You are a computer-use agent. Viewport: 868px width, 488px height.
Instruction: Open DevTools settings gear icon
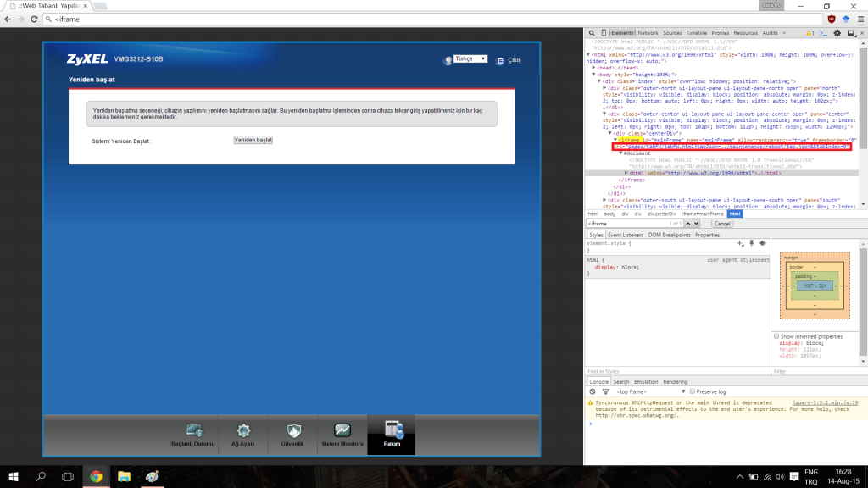[x=837, y=33]
